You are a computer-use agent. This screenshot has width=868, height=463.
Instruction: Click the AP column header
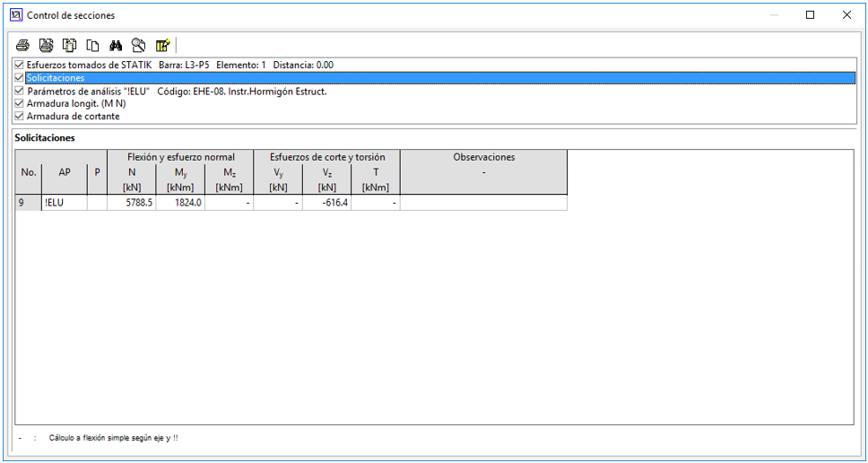(x=64, y=171)
